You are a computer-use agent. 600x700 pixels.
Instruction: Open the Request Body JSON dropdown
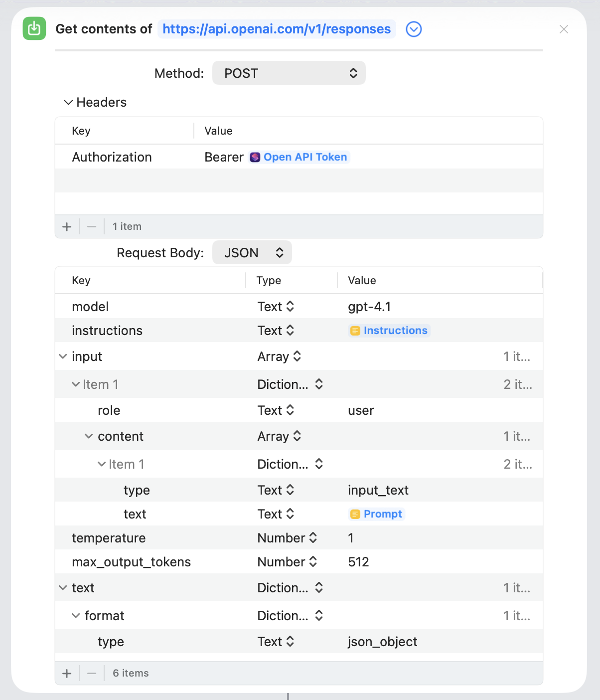point(252,252)
